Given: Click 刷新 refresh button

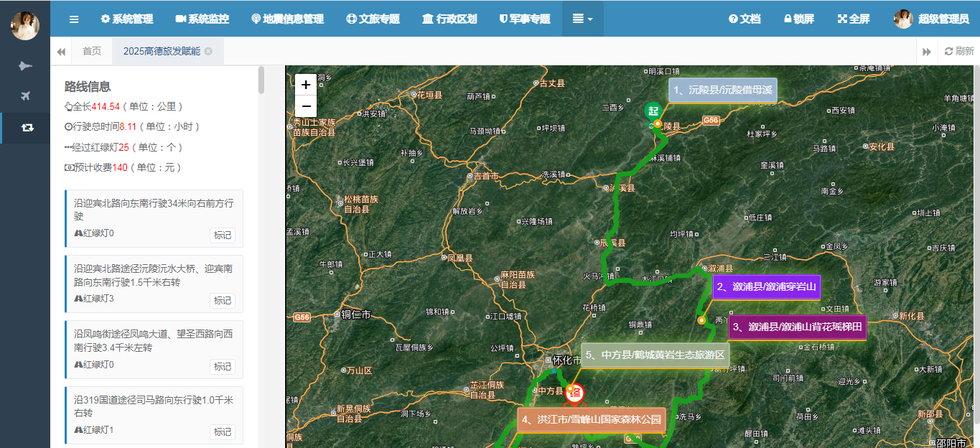Looking at the screenshot, I should tap(959, 51).
